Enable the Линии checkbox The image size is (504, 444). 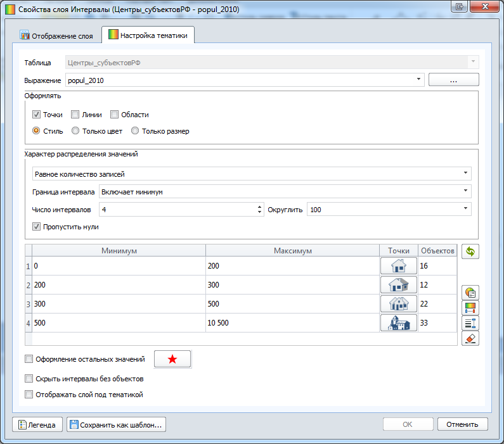click(x=75, y=115)
